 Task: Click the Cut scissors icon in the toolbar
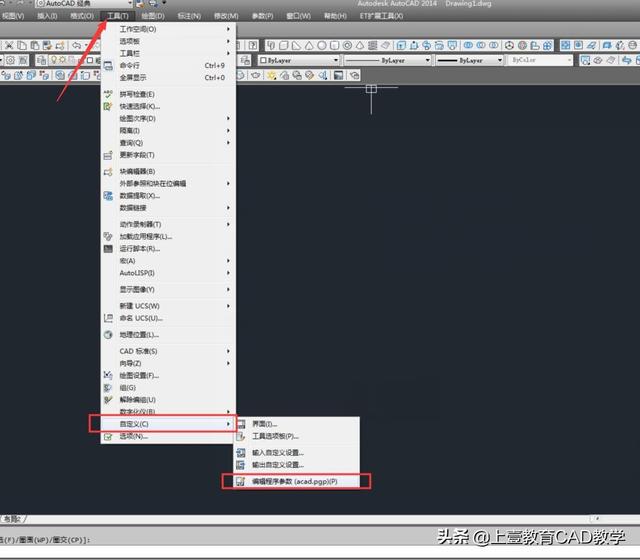[x=9, y=45]
